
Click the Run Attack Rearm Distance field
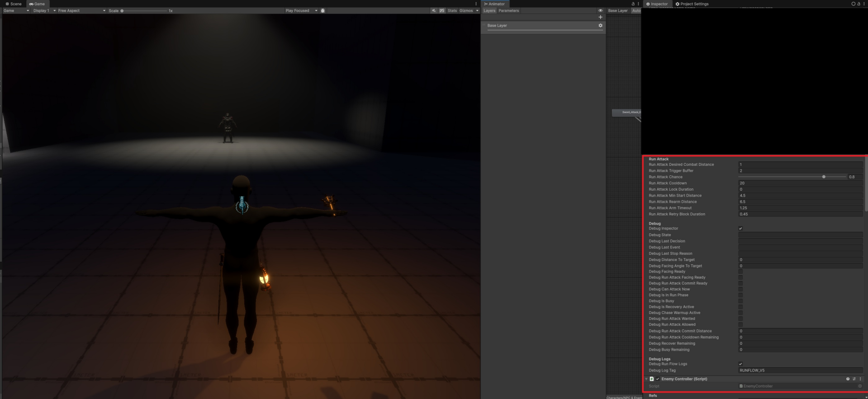pos(800,202)
